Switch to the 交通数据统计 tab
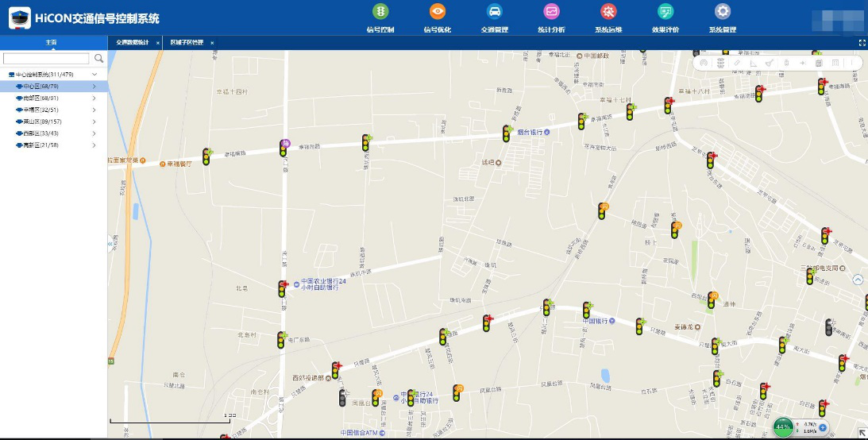This screenshot has height=440, width=868. click(132, 42)
